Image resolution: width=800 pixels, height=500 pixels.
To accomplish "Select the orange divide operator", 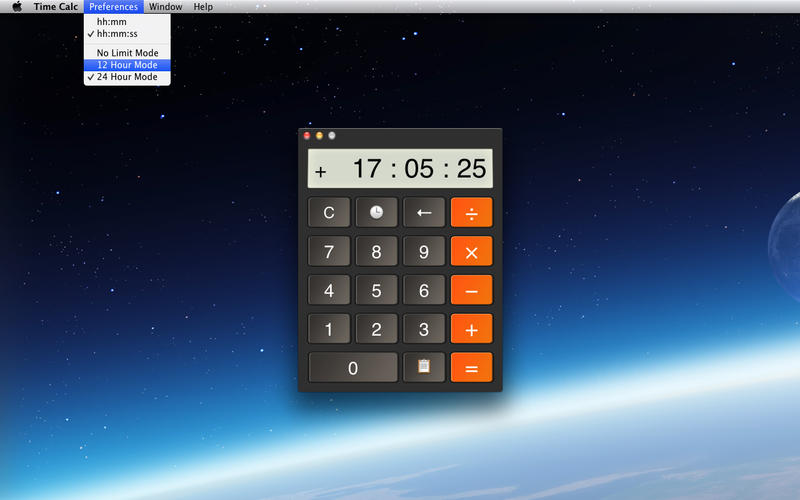I will coord(471,212).
